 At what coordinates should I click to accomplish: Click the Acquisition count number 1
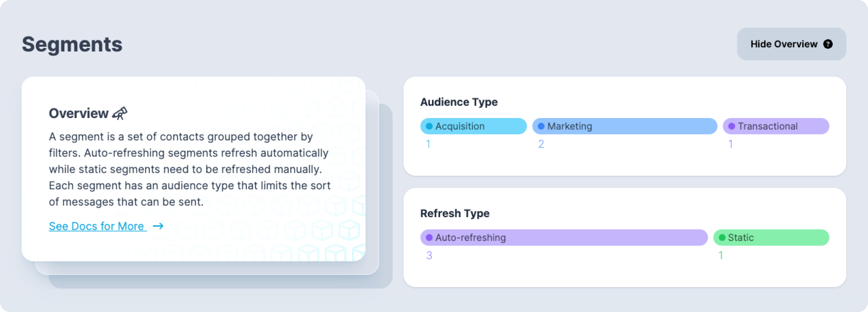428,144
